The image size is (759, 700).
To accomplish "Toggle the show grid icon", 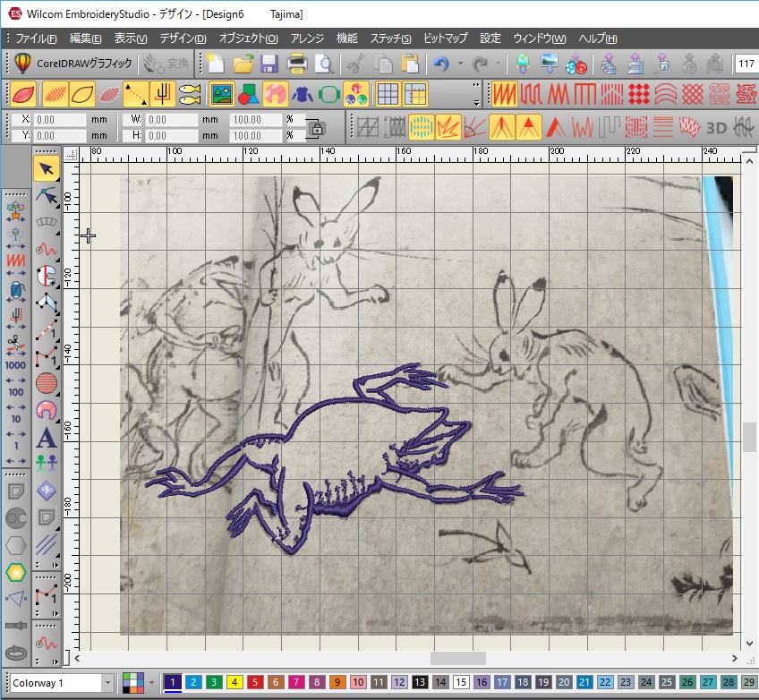I will click(x=388, y=94).
